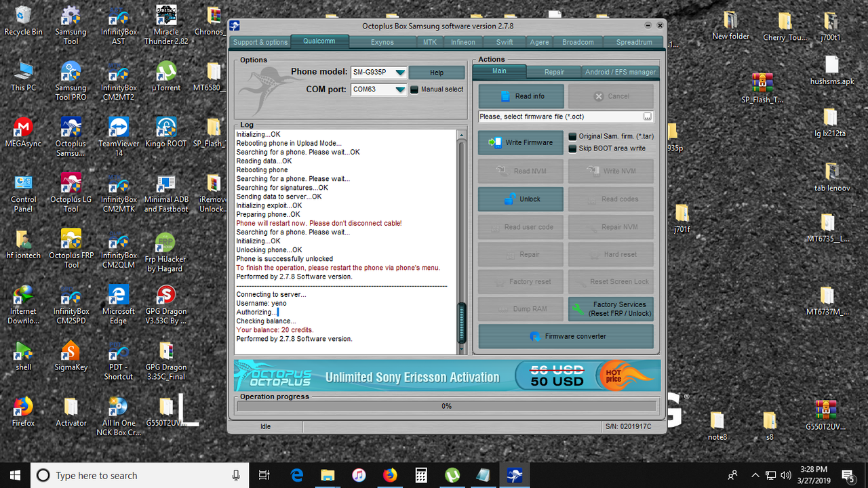Switch to the Exynos tab

pyautogui.click(x=382, y=41)
